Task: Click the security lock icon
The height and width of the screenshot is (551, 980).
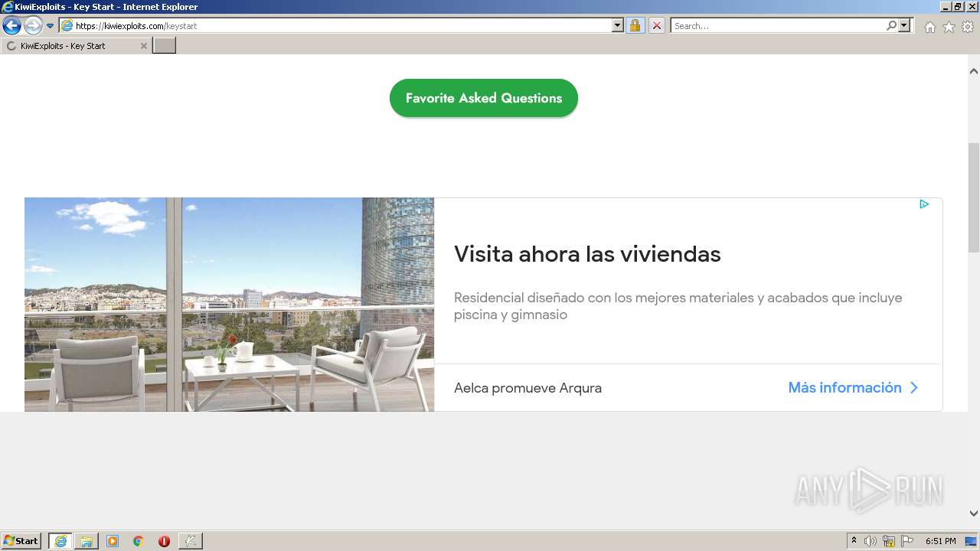Action: [635, 25]
